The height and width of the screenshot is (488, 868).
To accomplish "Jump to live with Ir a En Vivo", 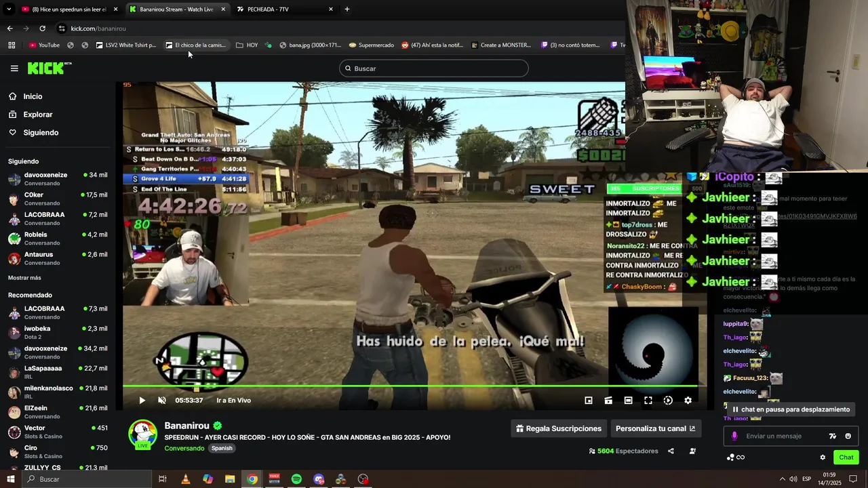I will point(233,401).
